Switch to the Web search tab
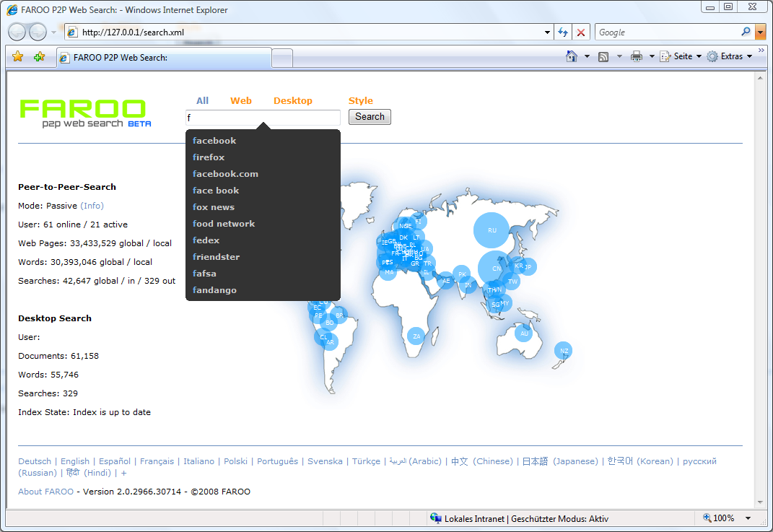 (240, 100)
